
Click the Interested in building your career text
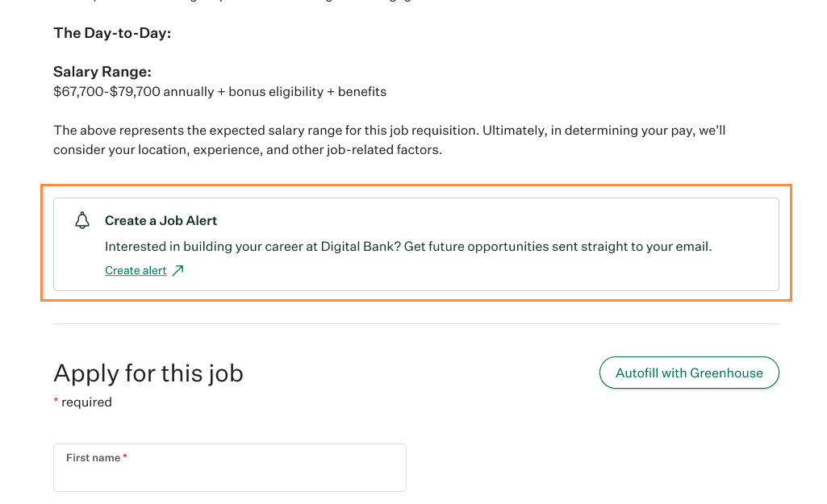408,246
